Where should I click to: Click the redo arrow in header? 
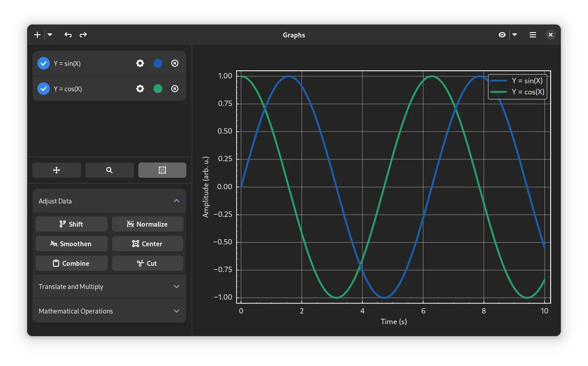pyautogui.click(x=83, y=35)
